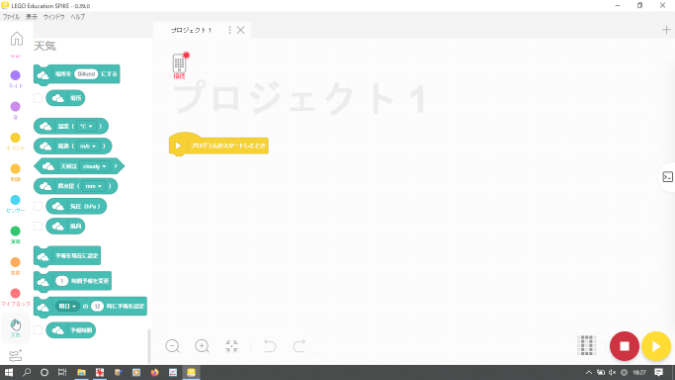Select the プロジェクト 1 tab
Screen dimensions: 675x380
point(191,30)
